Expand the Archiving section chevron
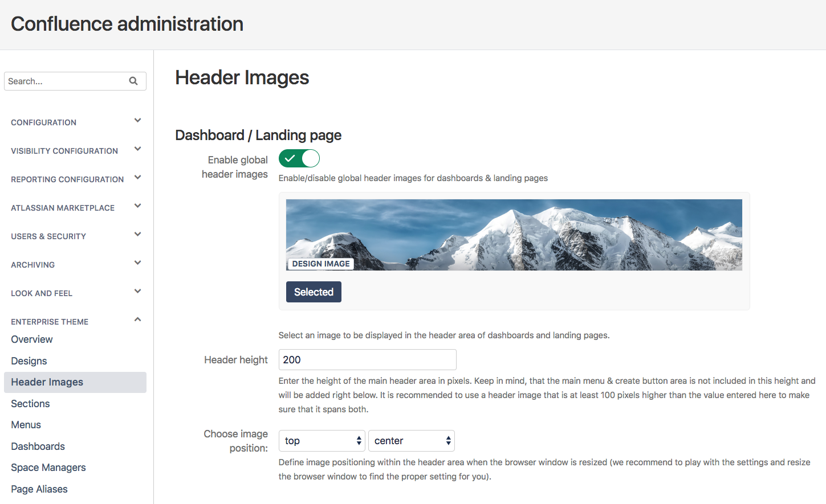This screenshot has height=504, width=826. 137,263
